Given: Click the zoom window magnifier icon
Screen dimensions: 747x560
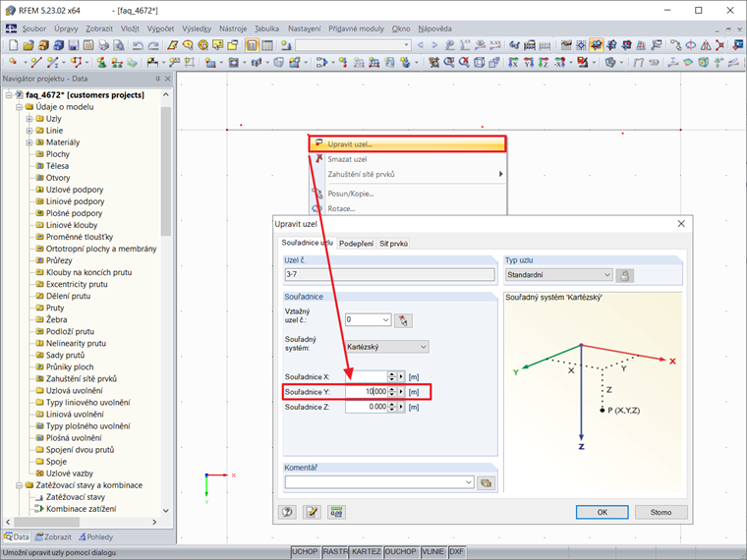Looking at the screenshot, I should pyautogui.click(x=448, y=62).
